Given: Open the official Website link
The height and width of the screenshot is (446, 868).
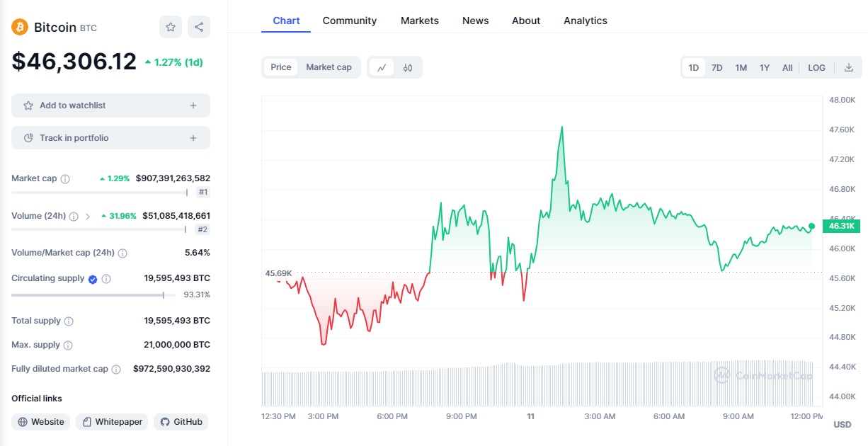Looking at the screenshot, I should click(41, 422).
